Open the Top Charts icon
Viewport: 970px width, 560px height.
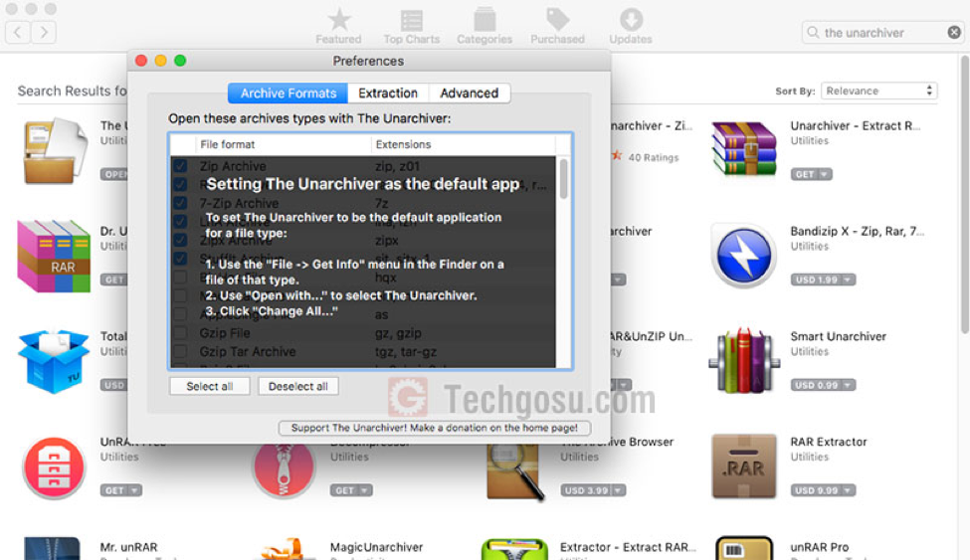pos(412,21)
